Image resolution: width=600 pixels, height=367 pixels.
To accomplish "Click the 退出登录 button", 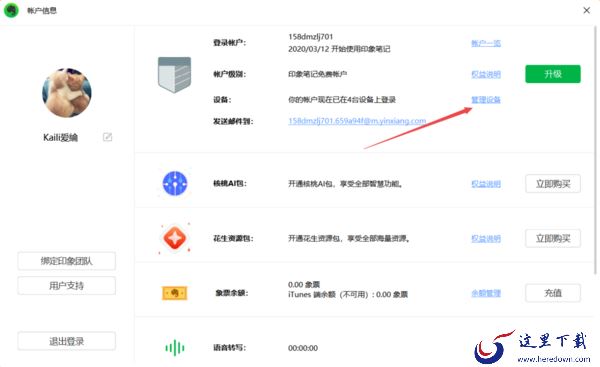I will coord(67,341).
